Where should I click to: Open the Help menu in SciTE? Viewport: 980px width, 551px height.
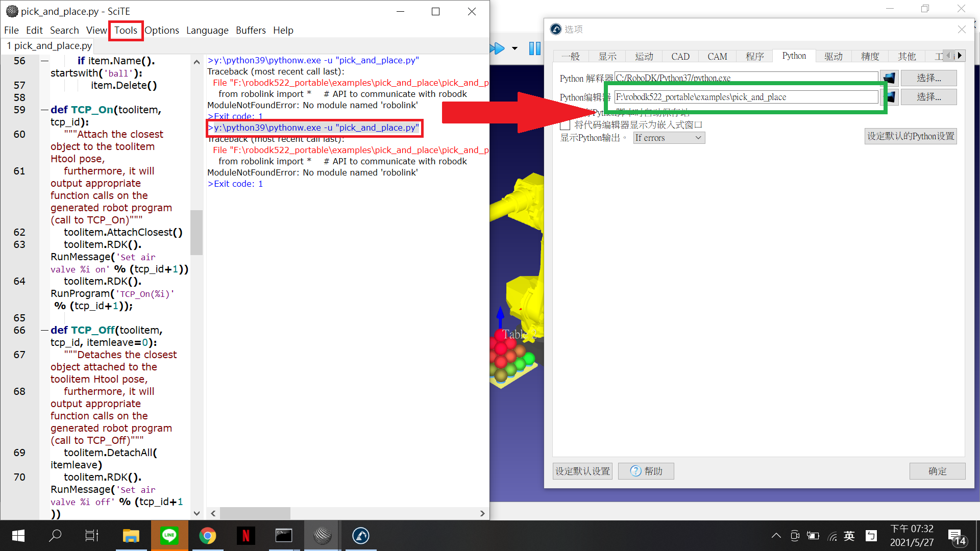pyautogui.click(x=283, y=30)
